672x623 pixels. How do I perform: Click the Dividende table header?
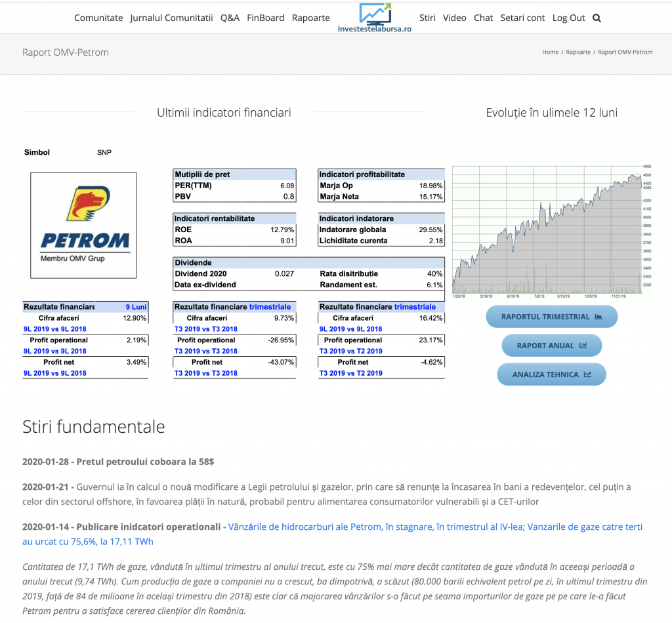308,262
